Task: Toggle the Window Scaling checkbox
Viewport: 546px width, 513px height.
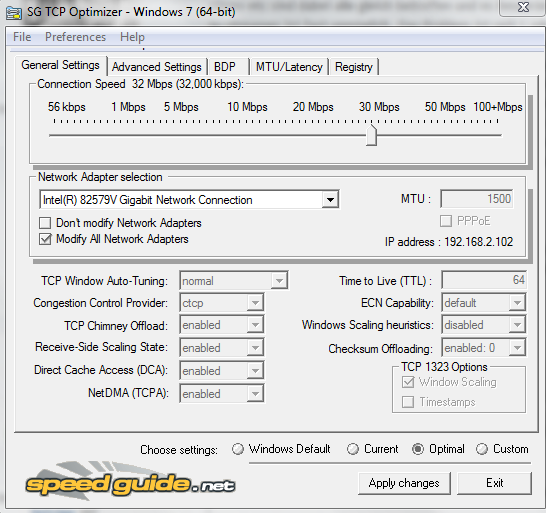Action: point(408,382)
